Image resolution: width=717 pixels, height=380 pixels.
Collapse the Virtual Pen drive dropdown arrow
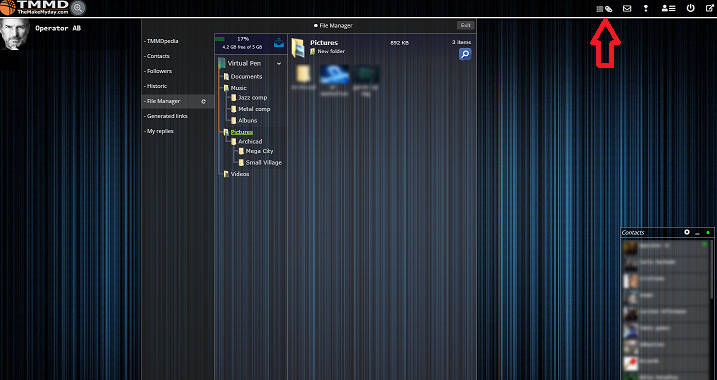click(279, 64)
